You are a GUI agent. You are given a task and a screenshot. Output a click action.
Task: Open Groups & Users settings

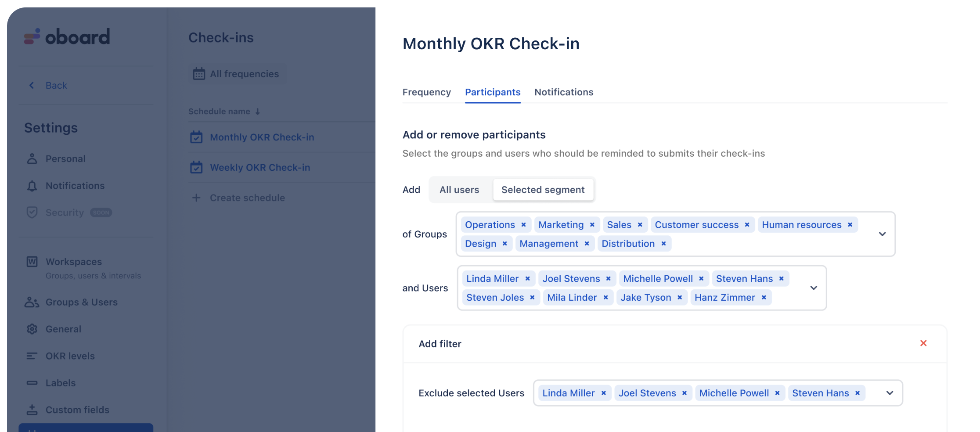click(x=82, y=302)
